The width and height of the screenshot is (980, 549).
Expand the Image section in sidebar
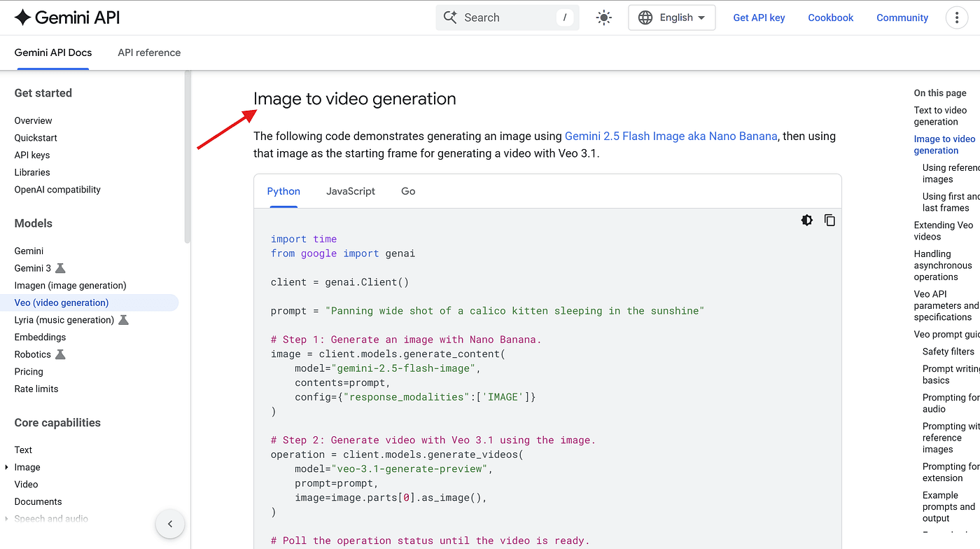pos(7,467)
